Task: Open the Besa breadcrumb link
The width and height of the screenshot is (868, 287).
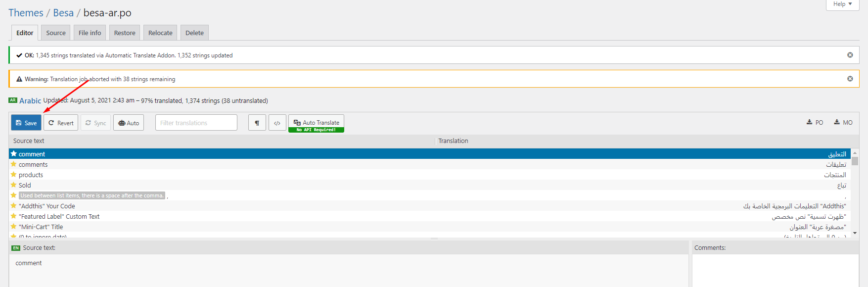Action: point(63,13)
